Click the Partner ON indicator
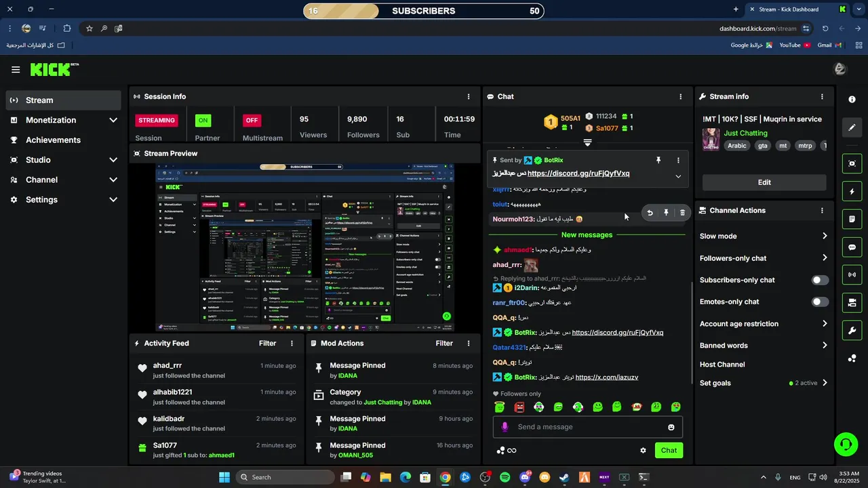 [x=203, y=121]
